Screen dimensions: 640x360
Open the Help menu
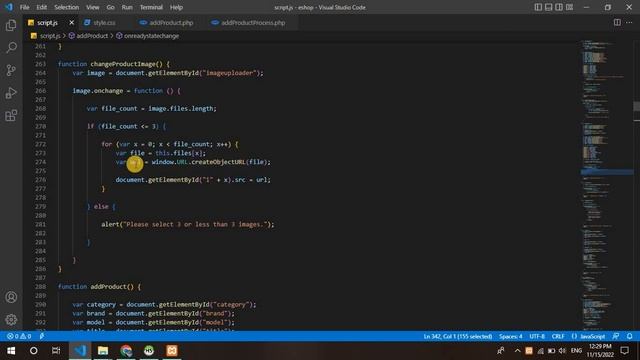[176, 7]
